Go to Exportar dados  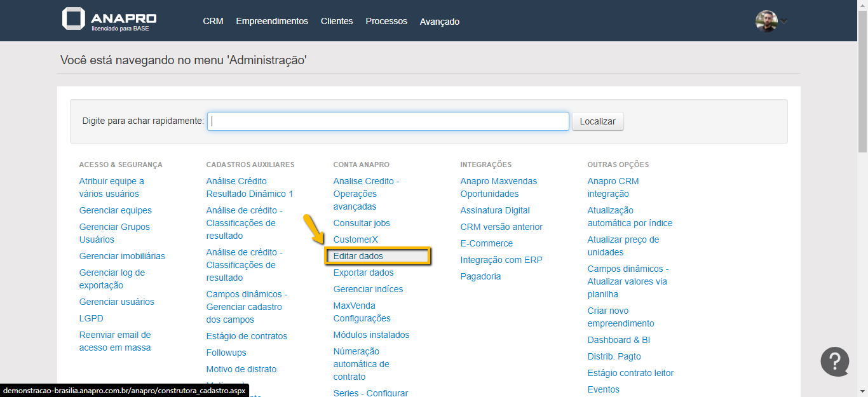[363, 273]
